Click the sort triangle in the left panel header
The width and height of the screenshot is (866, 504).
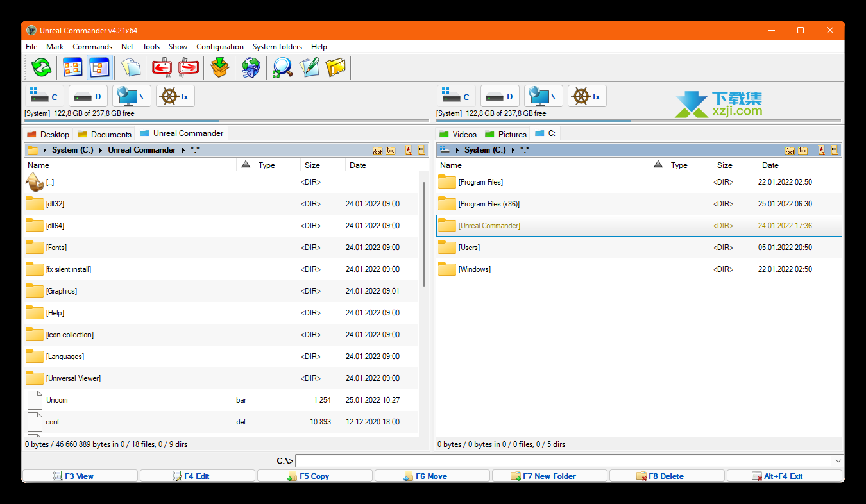pos(246,165)
